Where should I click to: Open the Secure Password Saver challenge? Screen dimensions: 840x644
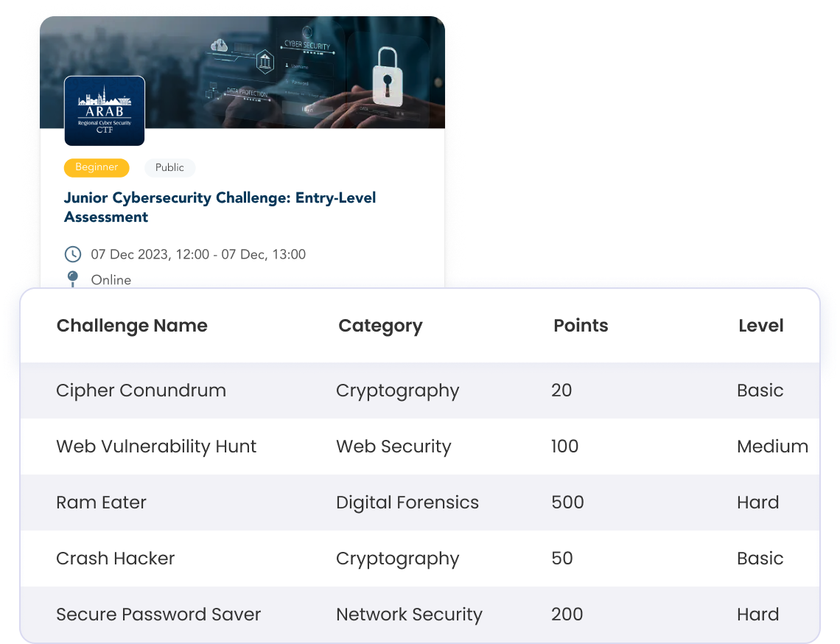(158, 615)
